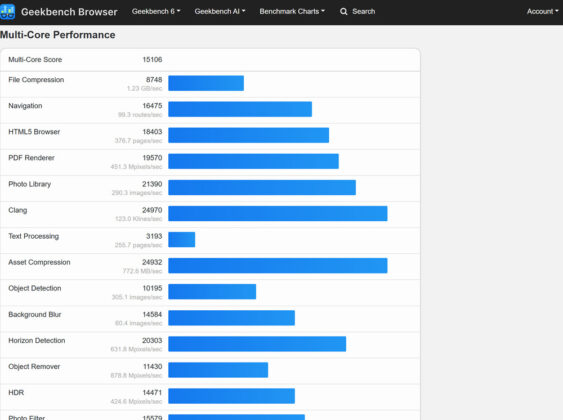Open the Account menu

coord(543,11)
